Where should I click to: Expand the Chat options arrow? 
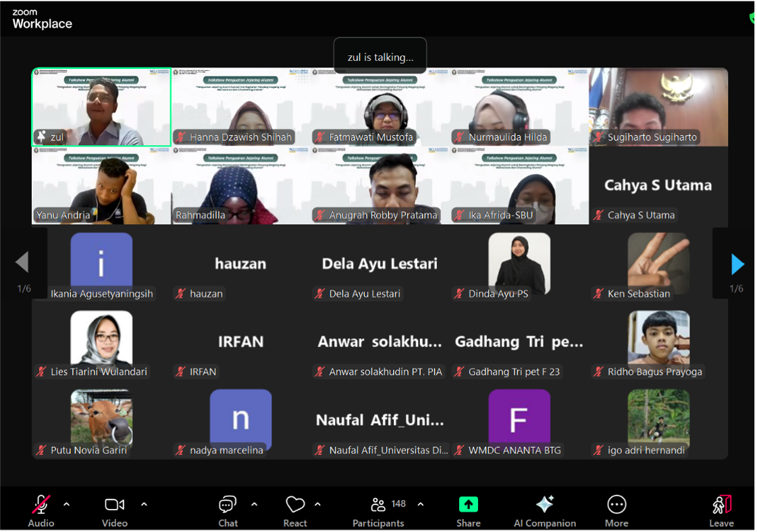tap(254, 504)
